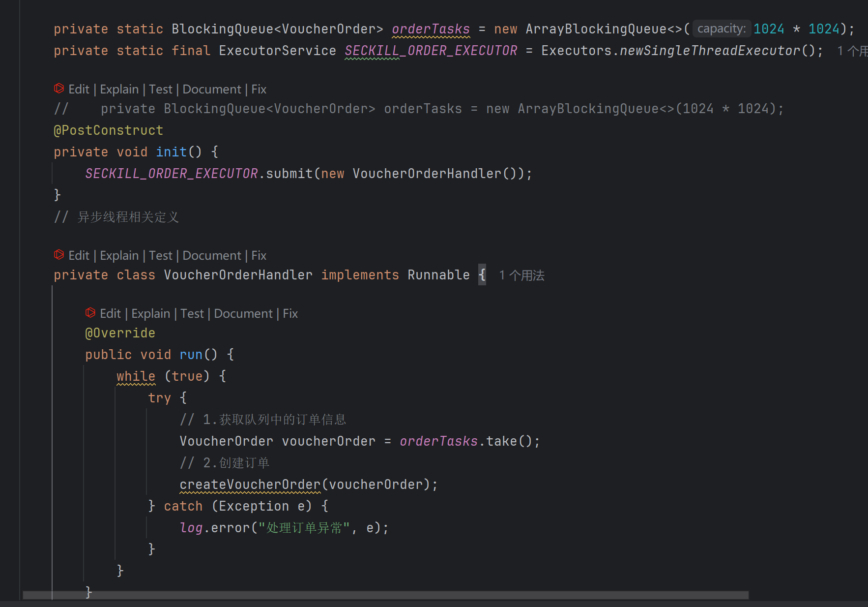
Task: Click Explain above the VoucherOrderHandler class
Action: pyautogui.click(x=119, y=255)
